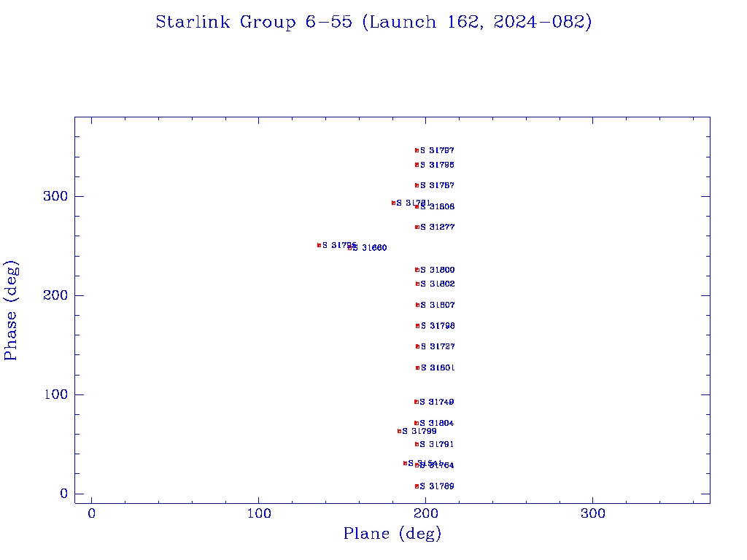Click the Plane (deg) x-axis label

click(x=392, y=534)
